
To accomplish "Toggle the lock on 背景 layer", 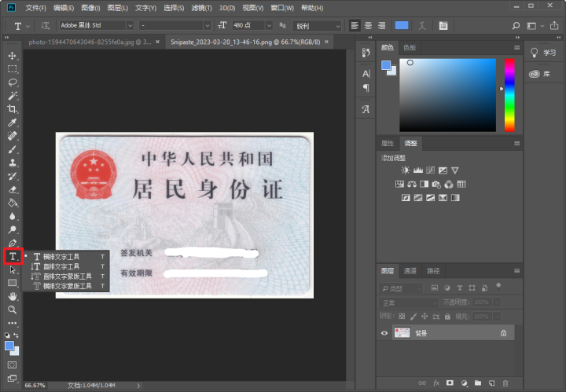I will 504,333.
